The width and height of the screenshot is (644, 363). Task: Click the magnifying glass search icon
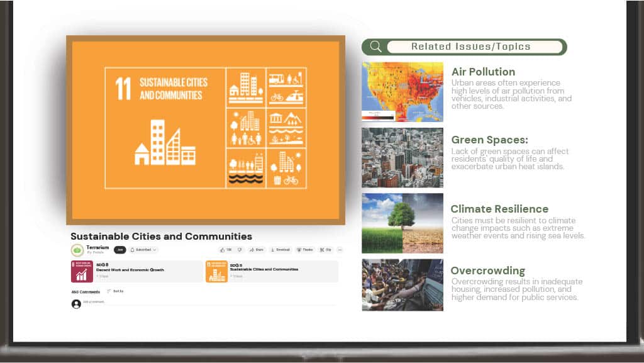375,47
